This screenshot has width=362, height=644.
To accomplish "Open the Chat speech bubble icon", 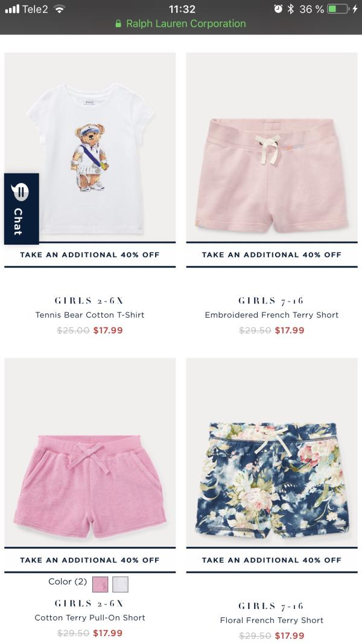I will pos(20,192).
